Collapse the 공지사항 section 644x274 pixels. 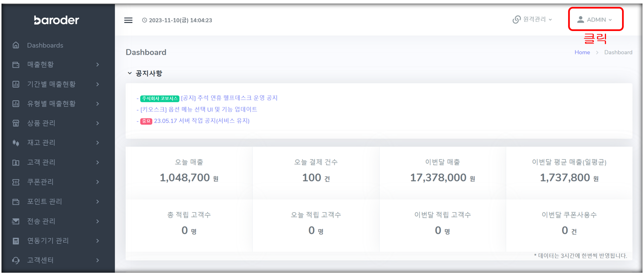pos(130,73)
